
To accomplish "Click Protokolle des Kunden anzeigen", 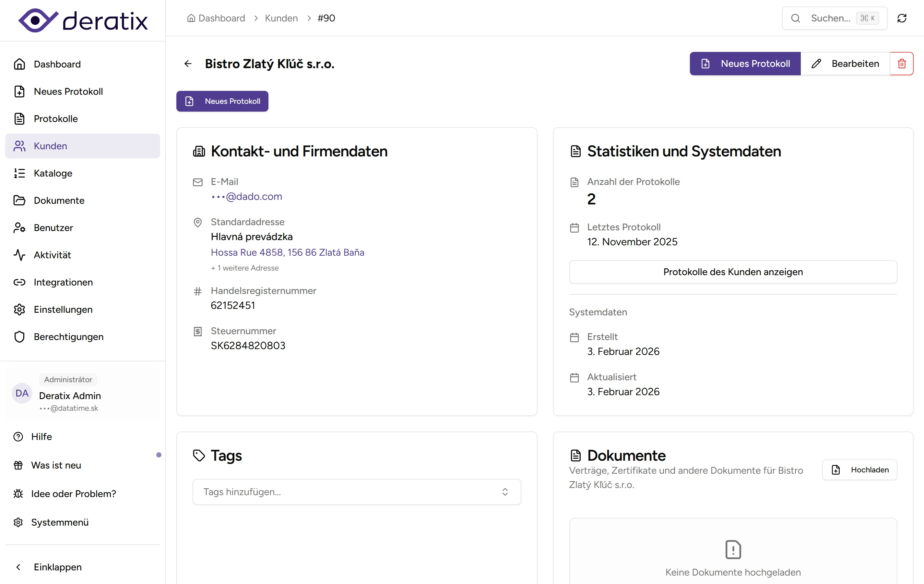I will click(x=732, y=272).
